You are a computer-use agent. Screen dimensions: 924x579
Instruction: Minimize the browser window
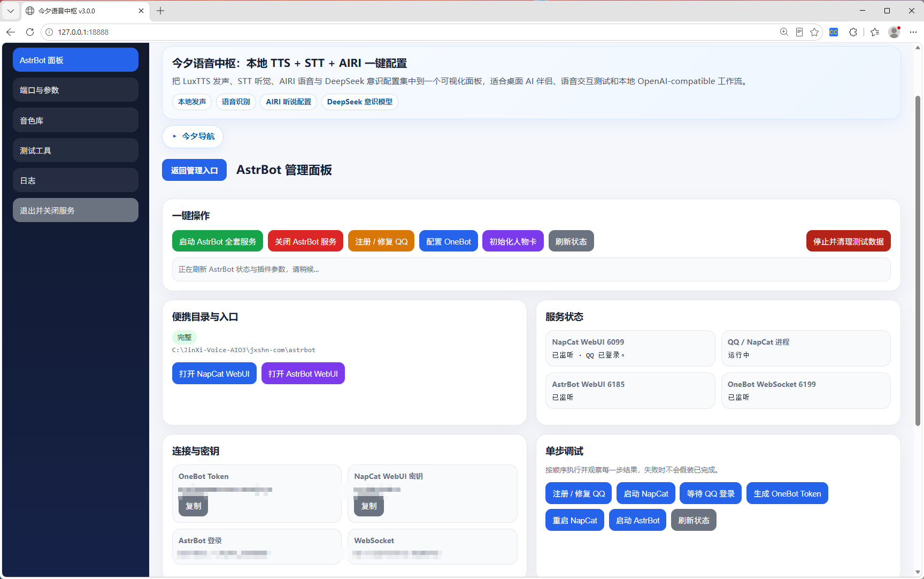point(863,11)
